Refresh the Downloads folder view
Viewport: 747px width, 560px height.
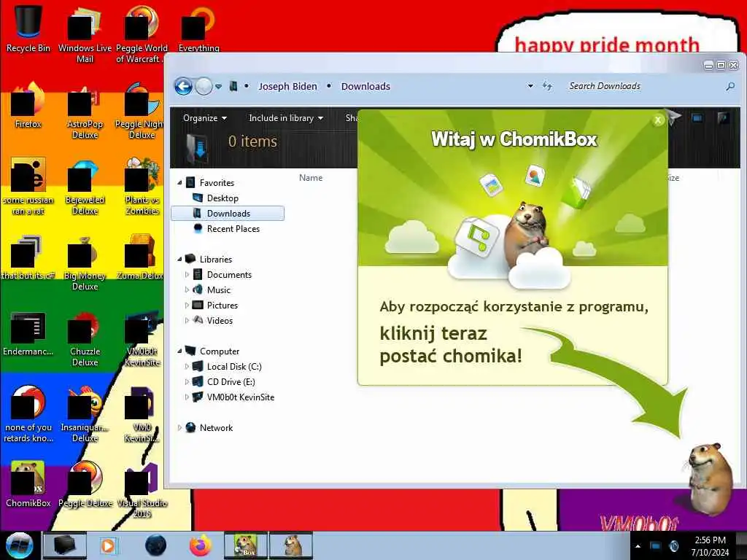(547, 86)
